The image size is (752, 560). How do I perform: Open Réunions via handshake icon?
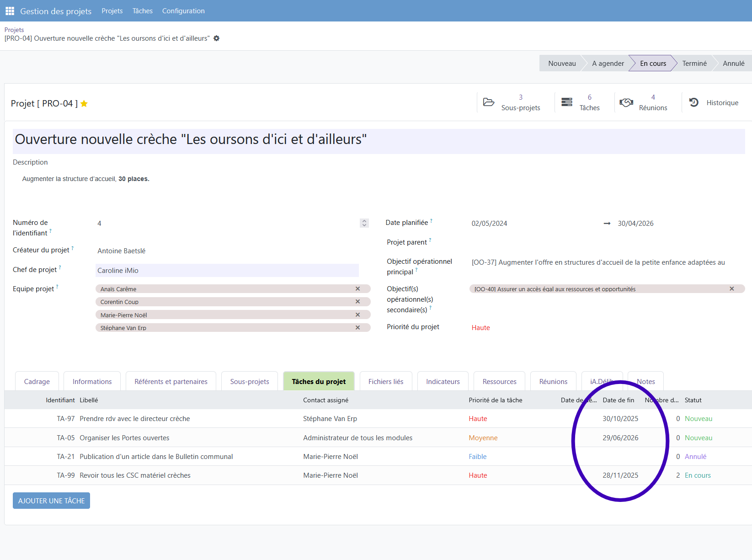[626, 102]
